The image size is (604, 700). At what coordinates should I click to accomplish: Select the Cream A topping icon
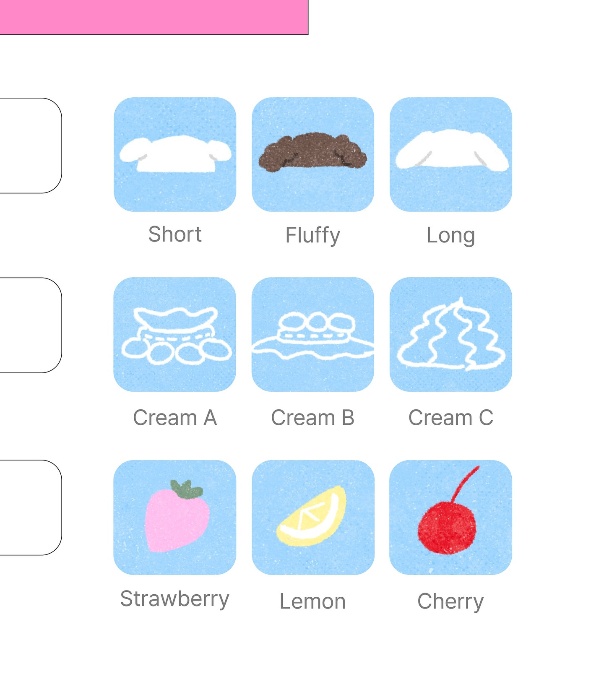(175, 334)
